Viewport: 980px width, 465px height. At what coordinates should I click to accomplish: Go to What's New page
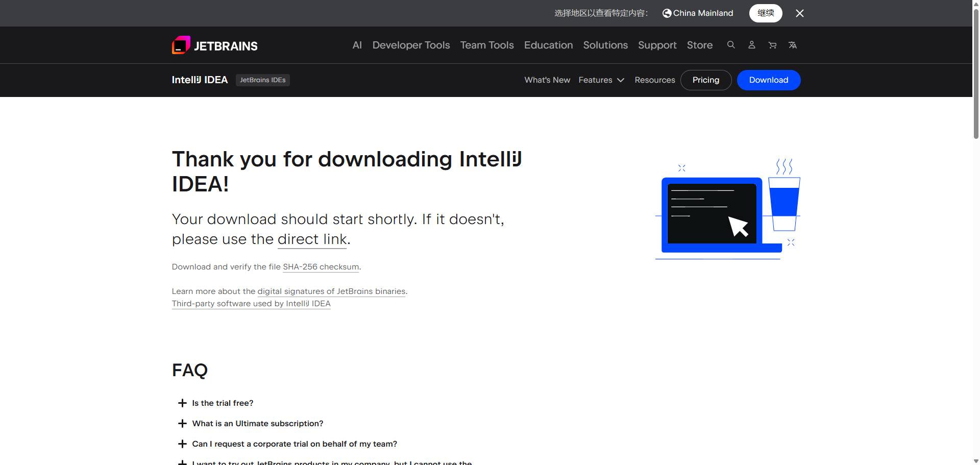[547, 80]
